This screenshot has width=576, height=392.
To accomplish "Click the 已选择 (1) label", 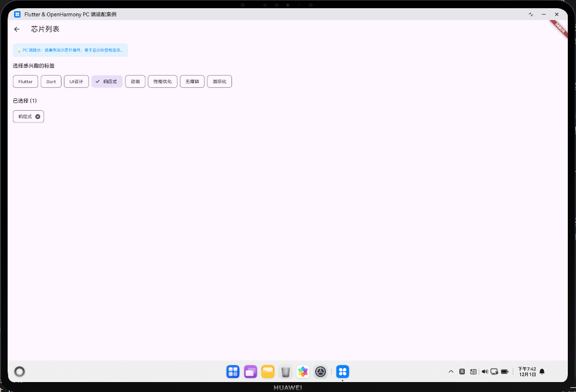I will pos(25,101).
